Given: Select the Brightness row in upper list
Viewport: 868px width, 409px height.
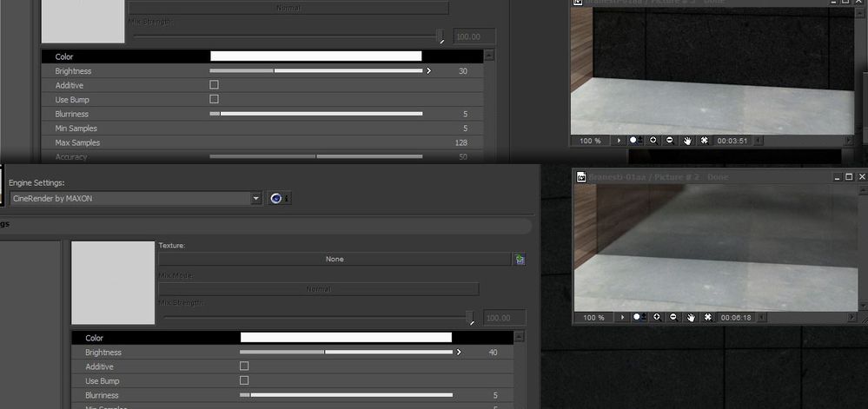Looking at the screenshot, I should coord(262,71).
